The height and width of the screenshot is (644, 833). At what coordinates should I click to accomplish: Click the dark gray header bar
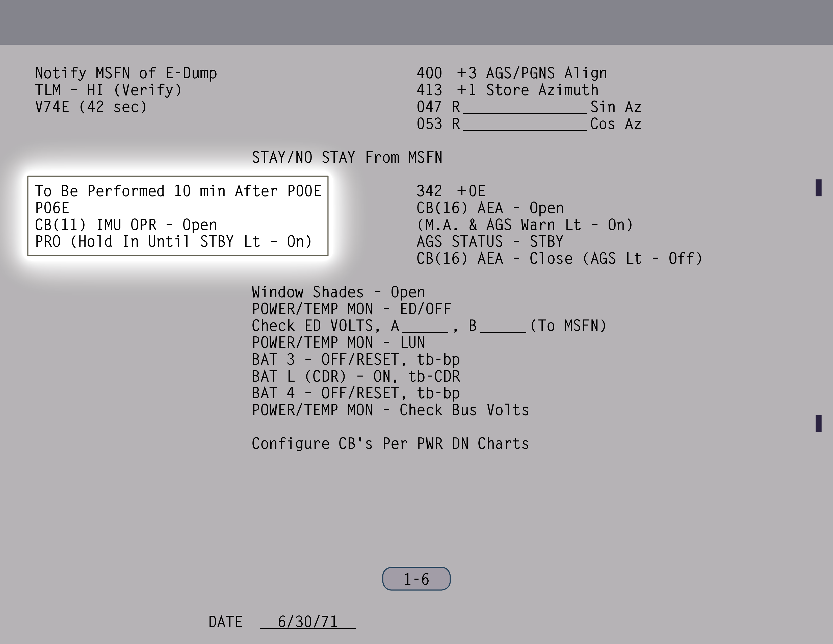[x=416, y=22]
